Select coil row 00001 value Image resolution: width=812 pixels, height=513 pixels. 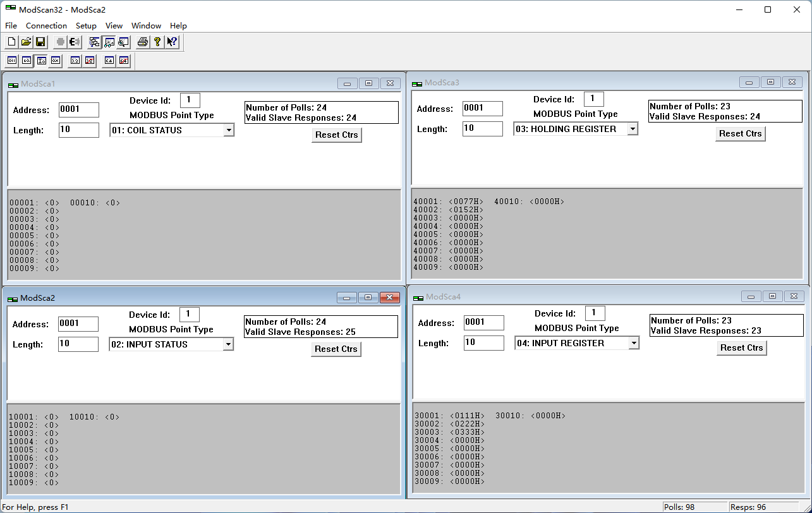pyautogui.click(x=35, y=203)
